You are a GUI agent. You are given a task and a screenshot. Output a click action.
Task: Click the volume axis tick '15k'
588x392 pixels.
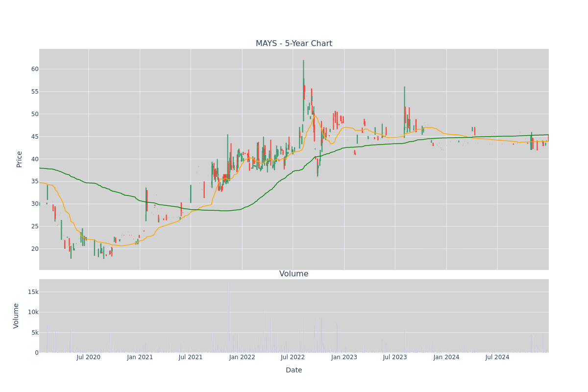tap(33, 292)
